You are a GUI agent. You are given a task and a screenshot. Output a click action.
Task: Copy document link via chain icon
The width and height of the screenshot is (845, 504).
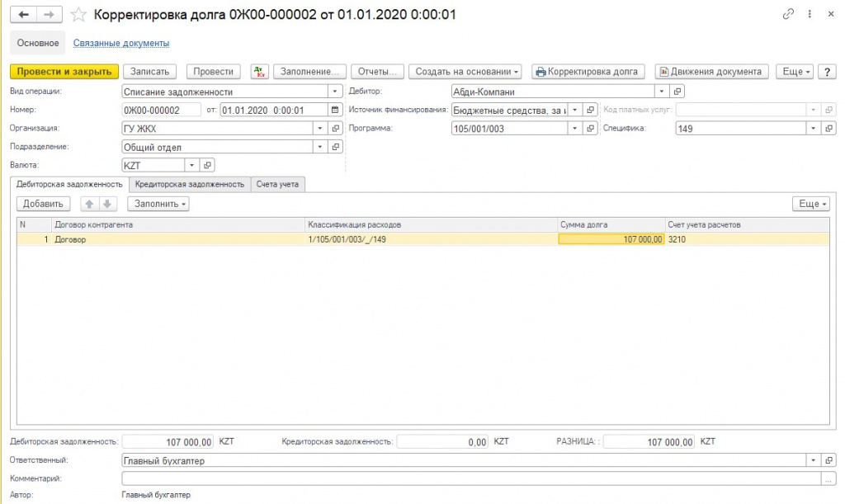coord(788,15)
